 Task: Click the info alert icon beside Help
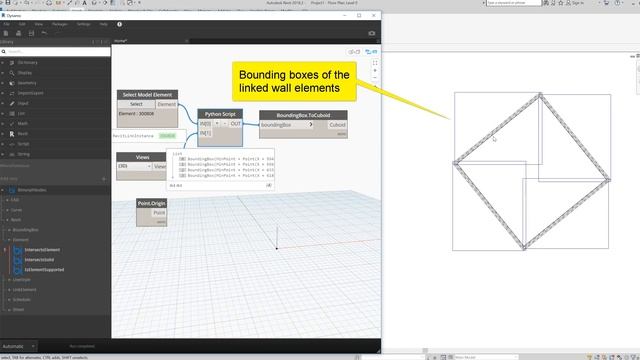tap(119, 24)
